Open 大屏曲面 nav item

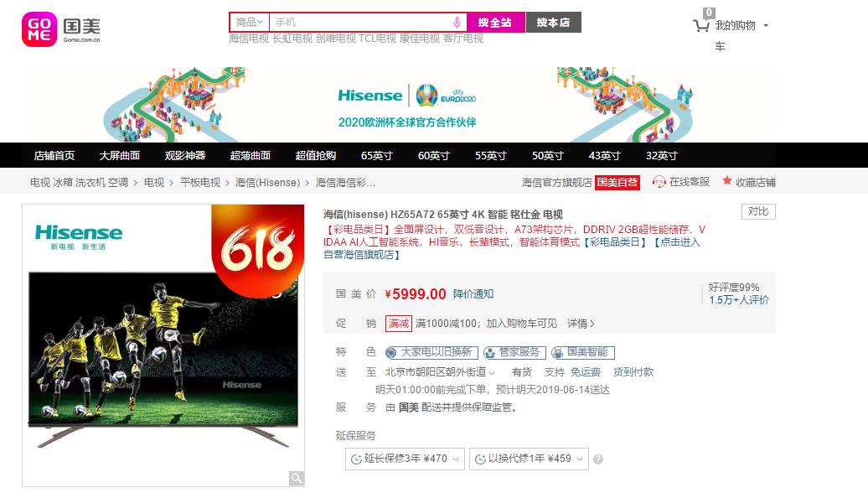[x=120, y=156]
